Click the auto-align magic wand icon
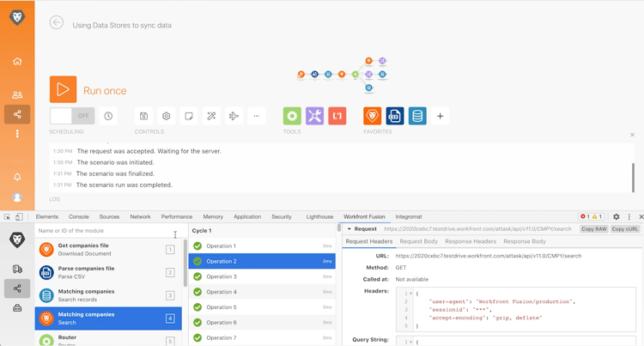Image resolution: width=644 pixels, height=346 pixels. tap(211, 116)
